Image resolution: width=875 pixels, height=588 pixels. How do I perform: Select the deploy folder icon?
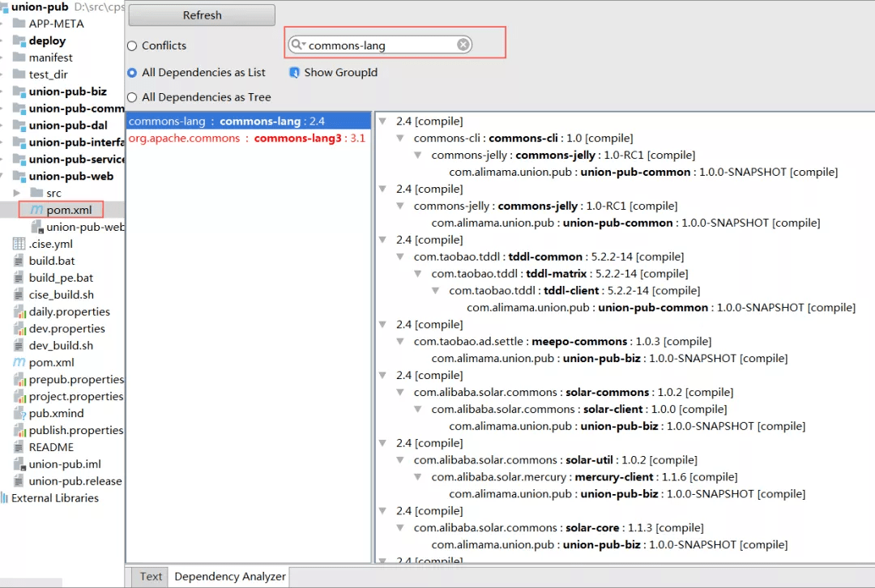(19, 40)
